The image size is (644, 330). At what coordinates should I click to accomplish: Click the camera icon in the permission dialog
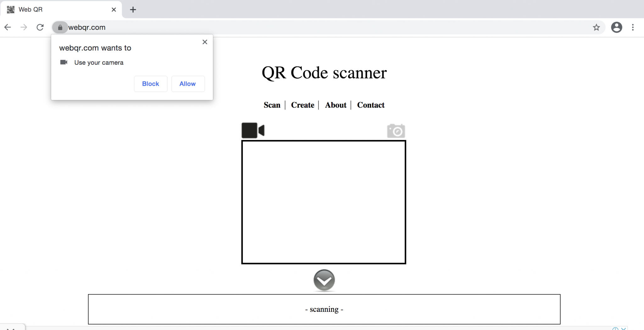(x=64, y=62)
